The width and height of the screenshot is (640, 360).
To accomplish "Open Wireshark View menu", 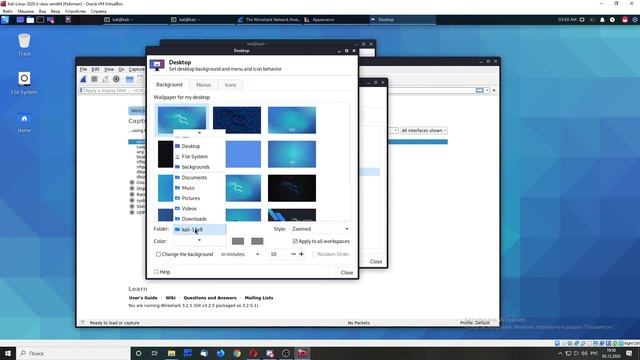I will pos(109,69).
